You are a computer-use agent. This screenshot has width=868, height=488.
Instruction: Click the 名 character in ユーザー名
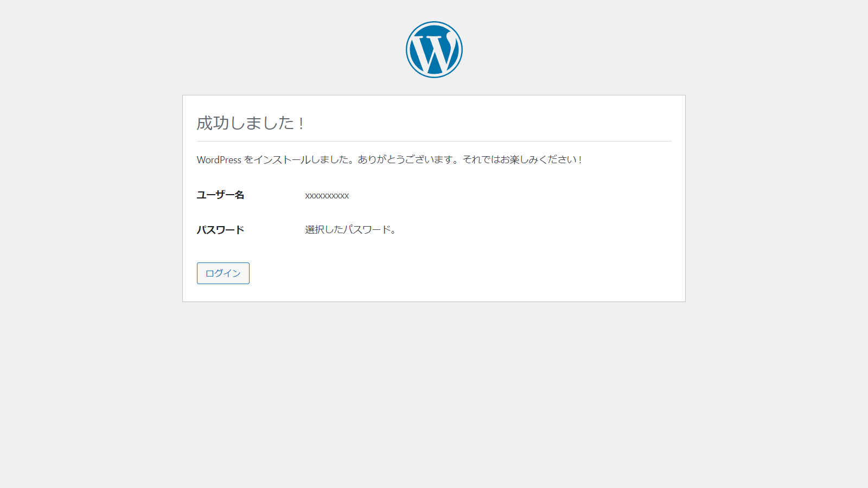[x=239, y=195]
